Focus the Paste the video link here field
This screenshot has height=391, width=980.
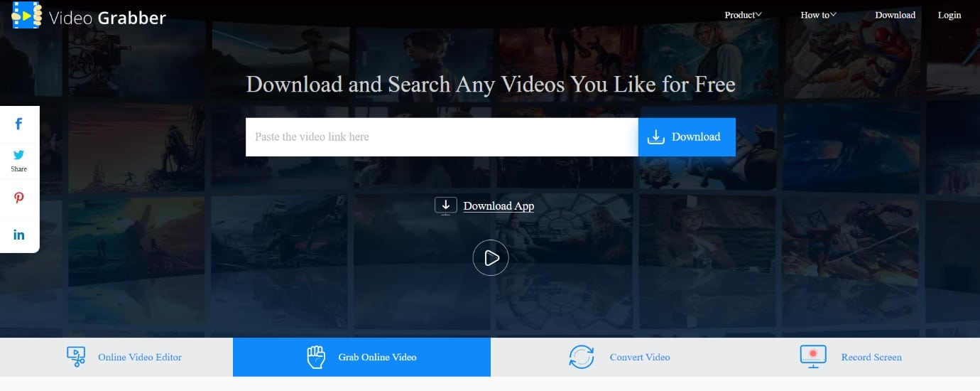coord(442,137)
